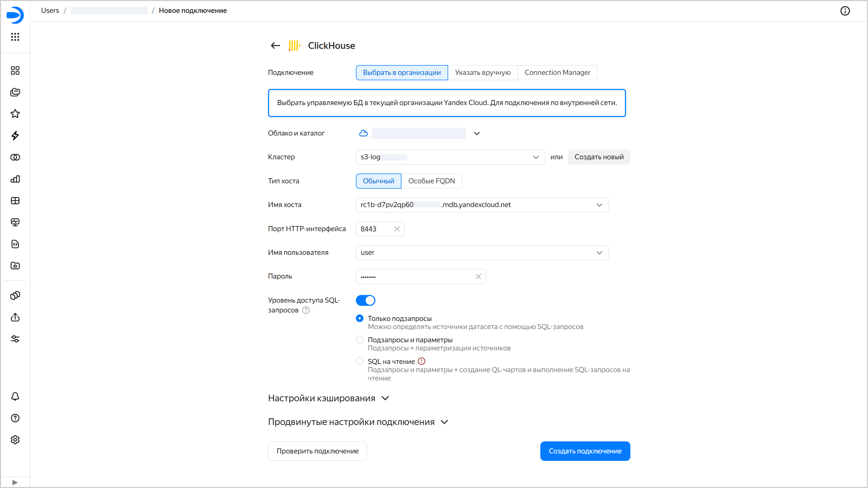The width and height of the screenshot is (868, 488).
Task: Select SQL на чтение radio option
Action: [360, 361]
